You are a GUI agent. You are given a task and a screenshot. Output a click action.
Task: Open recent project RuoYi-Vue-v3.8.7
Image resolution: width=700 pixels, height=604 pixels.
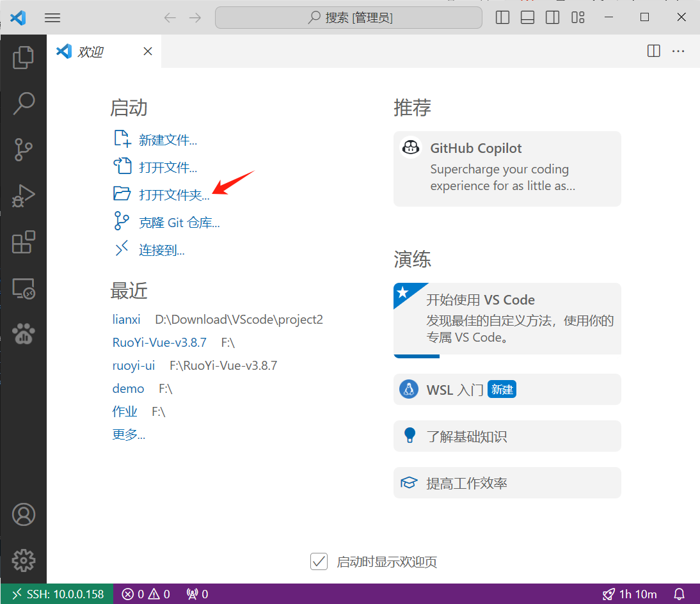pyautogui.click(x=159, y=342)
